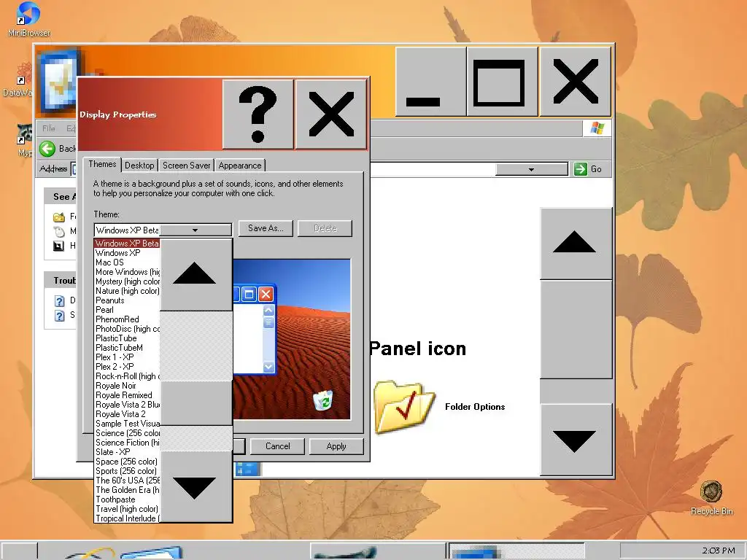The image size is (747, 560).
Task: Select the Plex 2 - XP theme
Action: [x=127, y=367]
